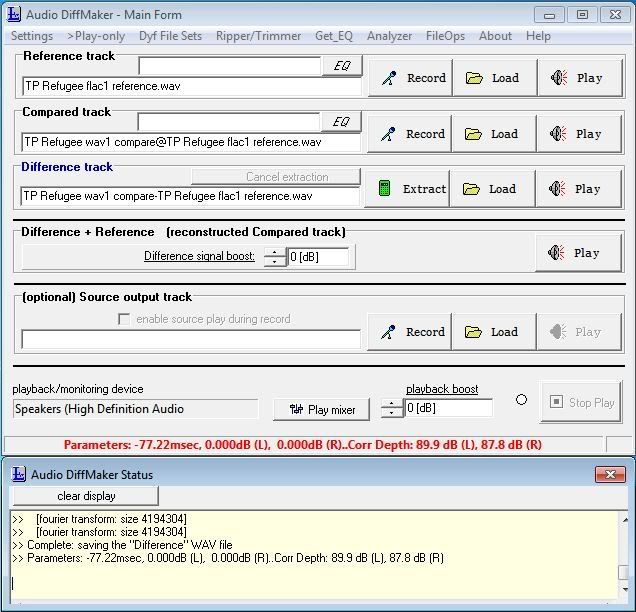Open the playback/monitoring device selector
Screen dimensions: 636x612
pos(135,409)
